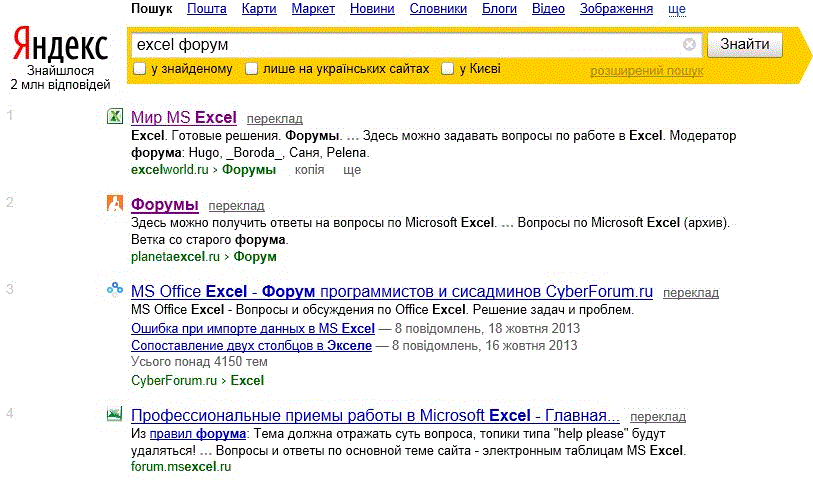Clear the search field with the X icon
813x483 pixels.
click(689, 45)
